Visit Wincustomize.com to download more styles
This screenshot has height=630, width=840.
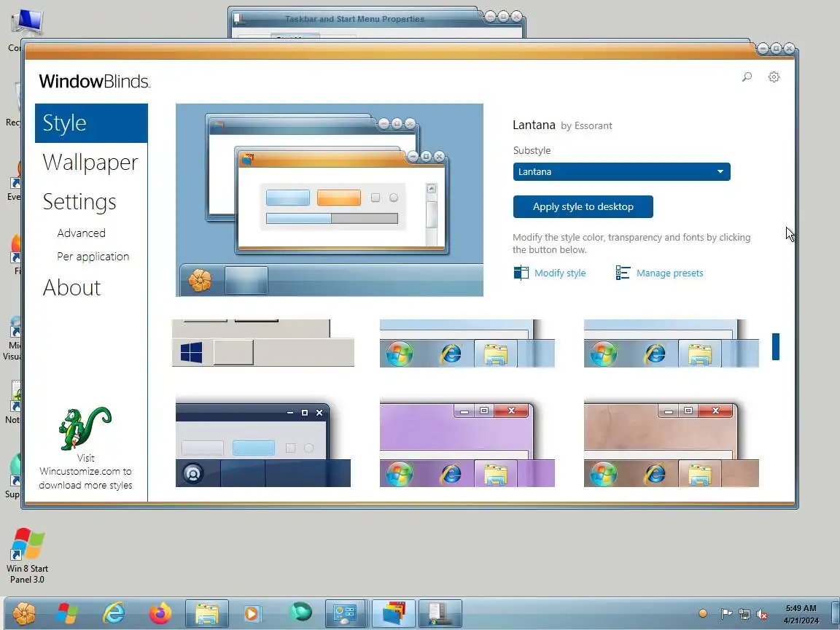pyautogui.click(x=86, y=472)
